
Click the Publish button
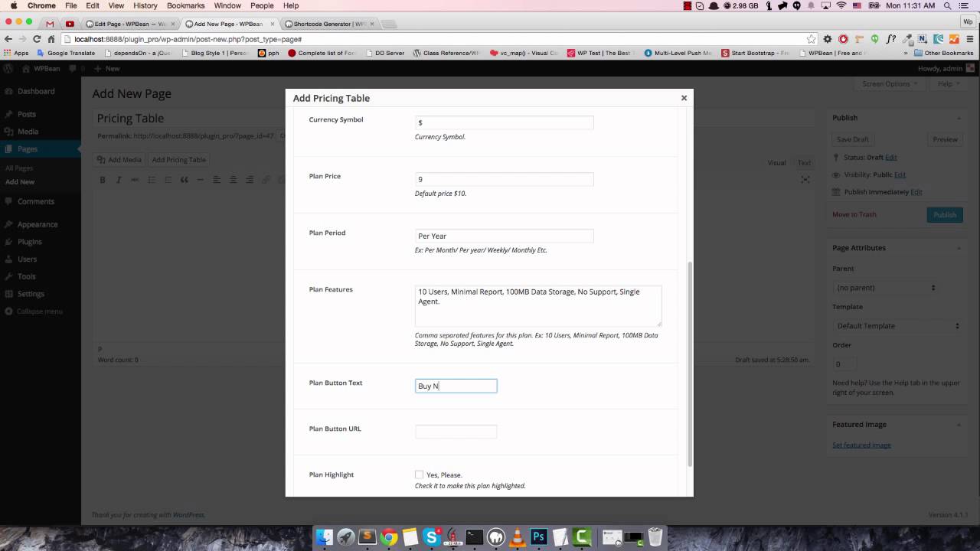click(x=945, y=214)
